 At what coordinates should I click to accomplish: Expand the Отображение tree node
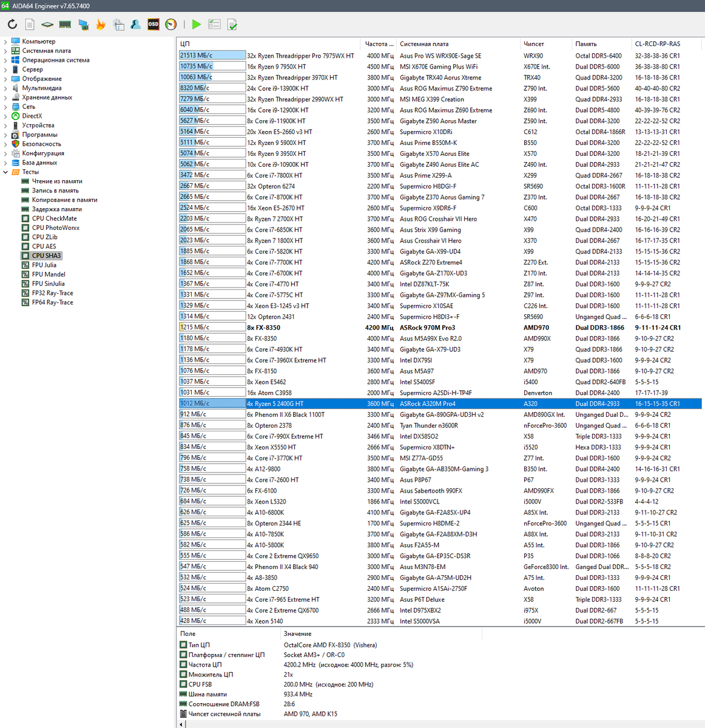pyautogui.click(x=5, y=79)
